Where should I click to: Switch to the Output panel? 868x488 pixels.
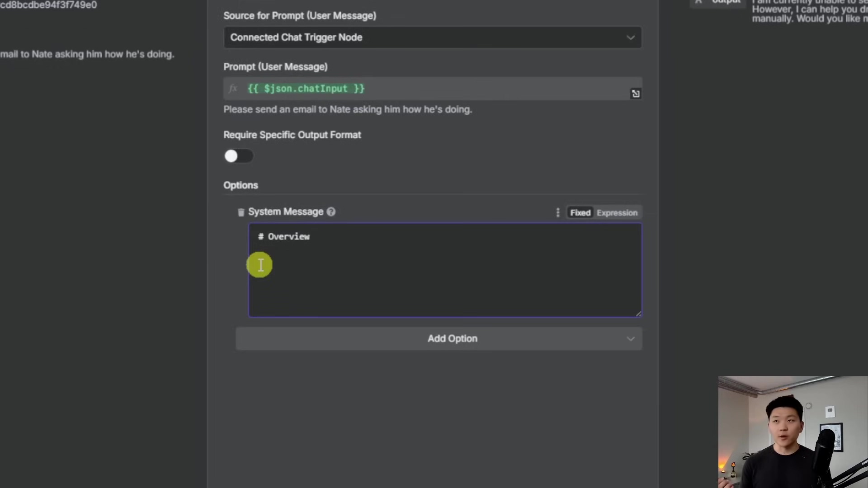[x=726, y=2]
